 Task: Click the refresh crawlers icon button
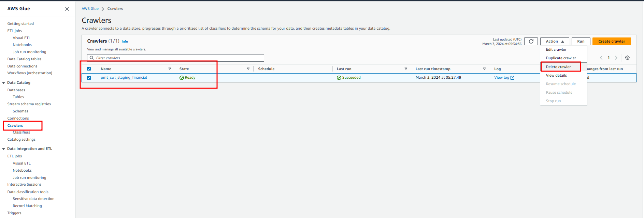[x=531, y=41]
